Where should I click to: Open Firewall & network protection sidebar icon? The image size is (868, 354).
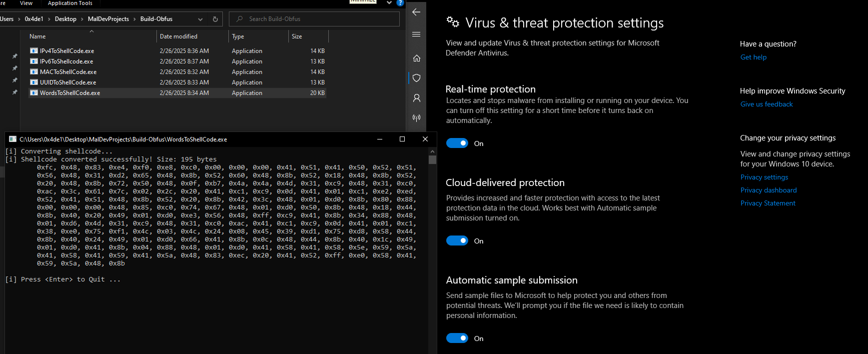(x=416, y=118)
